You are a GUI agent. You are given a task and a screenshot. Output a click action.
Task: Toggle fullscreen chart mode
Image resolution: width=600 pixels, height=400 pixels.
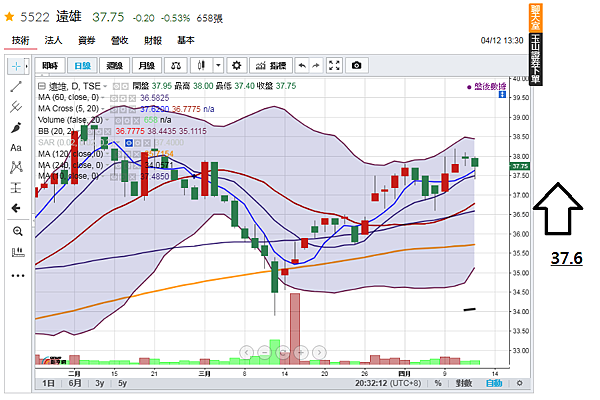click(x=334, y=65)
